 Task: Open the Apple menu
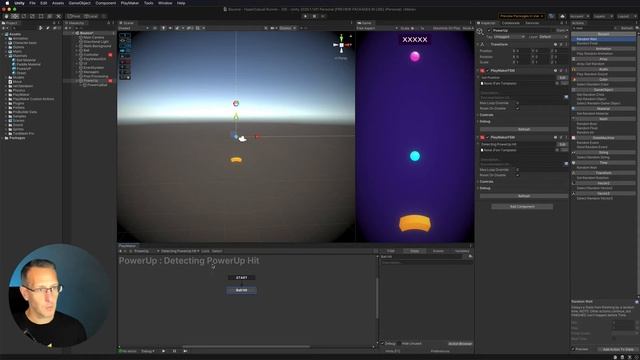7,3
